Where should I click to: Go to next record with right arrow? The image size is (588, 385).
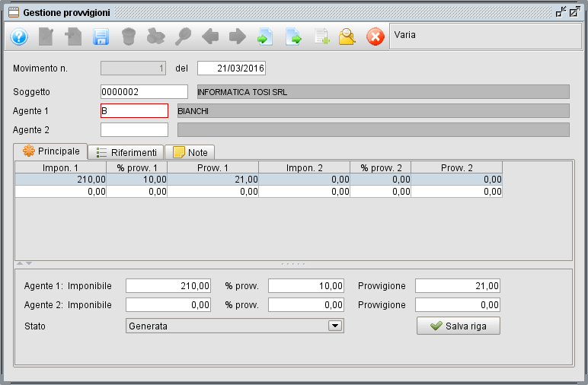coord(238,37)
